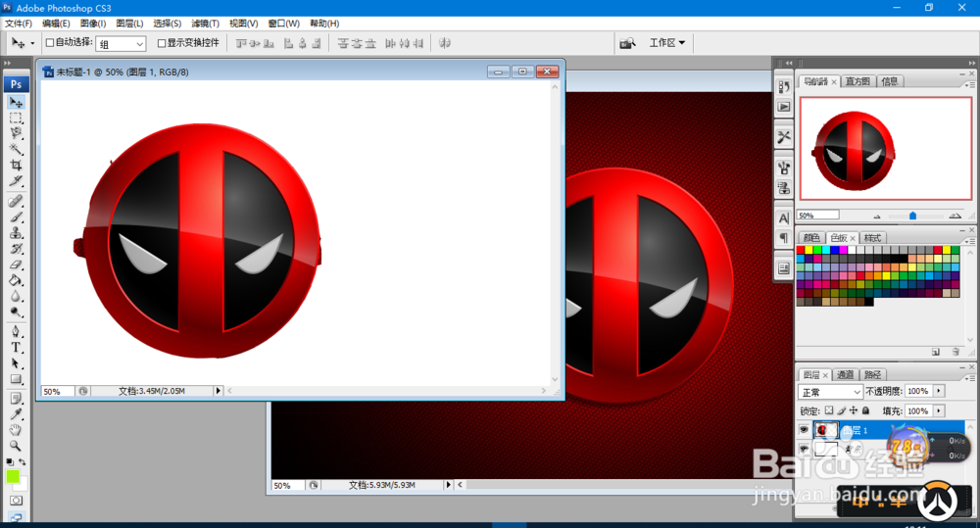Enable the 自动选择 checkbox
Screen dimensions: 980x528
(50, 42)
